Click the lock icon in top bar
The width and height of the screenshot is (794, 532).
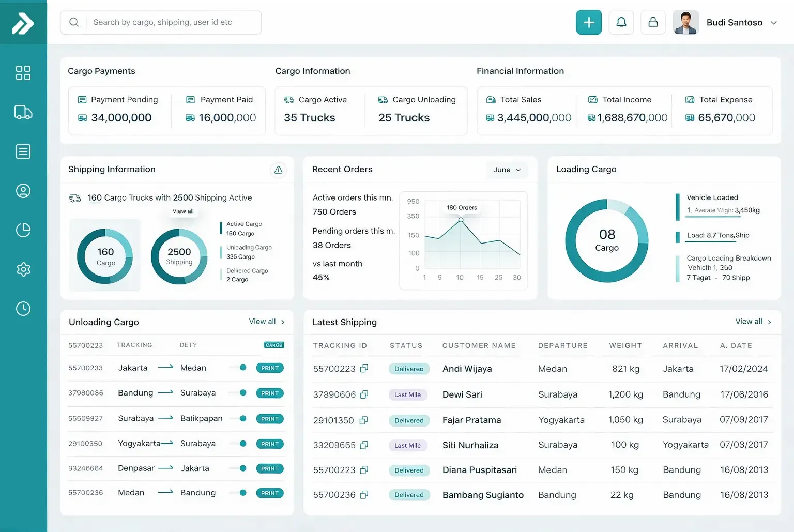coord(653,22)
